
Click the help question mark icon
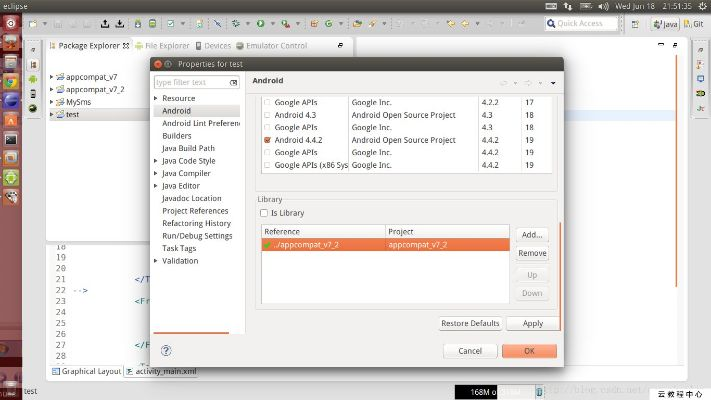pos(166,351)
